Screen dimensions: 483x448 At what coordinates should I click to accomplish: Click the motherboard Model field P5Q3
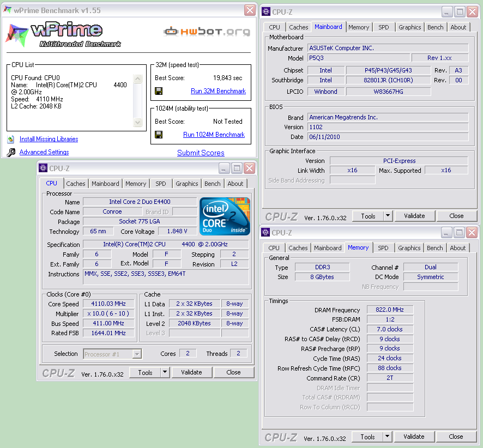point(359,58)
